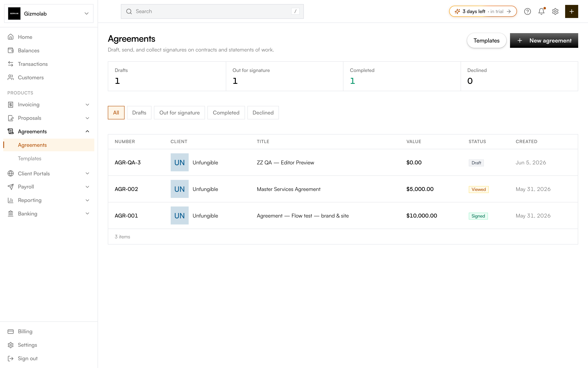Image resolution: width=588 pixels, height=368 pixels.
Task: Click the New agreement button
Action: click(544, 41)
